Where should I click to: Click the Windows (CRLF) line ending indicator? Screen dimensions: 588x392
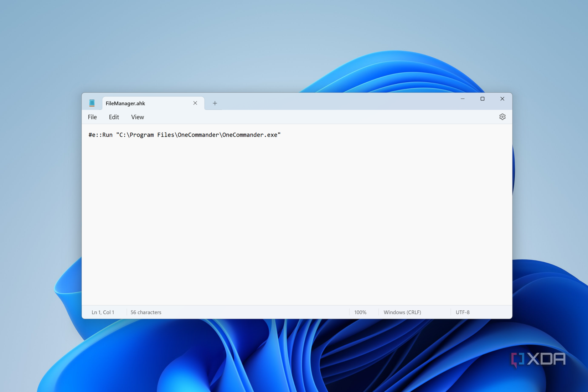(x=402, y=312)
